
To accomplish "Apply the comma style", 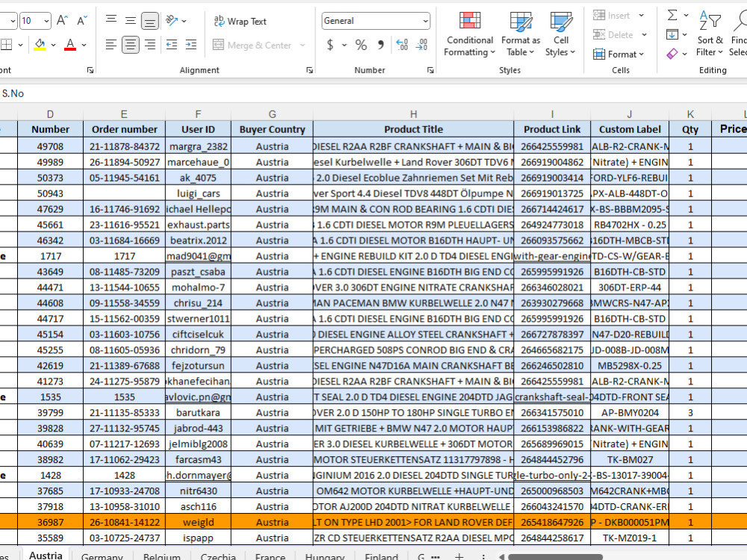I will click(x=380, y=45).
